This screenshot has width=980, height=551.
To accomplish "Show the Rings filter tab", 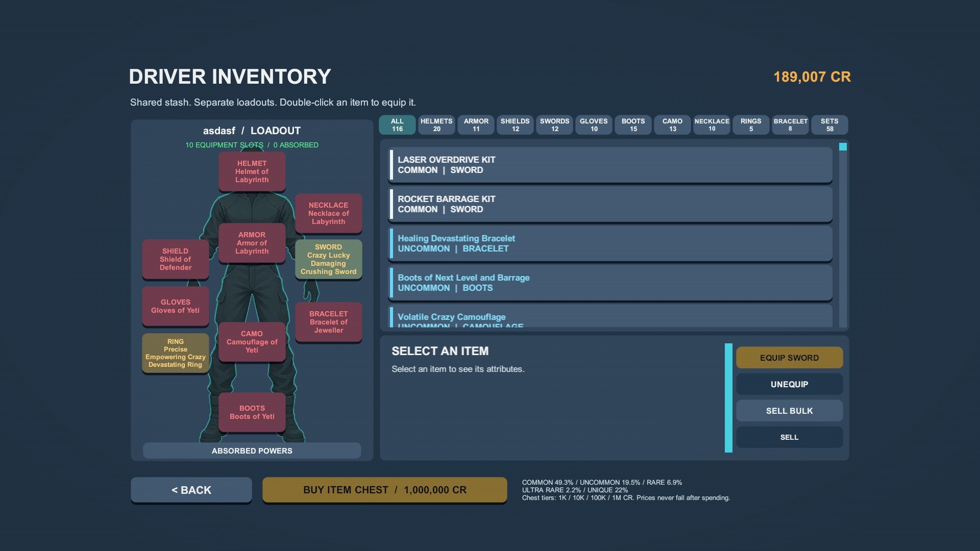I will click(751, 125).
